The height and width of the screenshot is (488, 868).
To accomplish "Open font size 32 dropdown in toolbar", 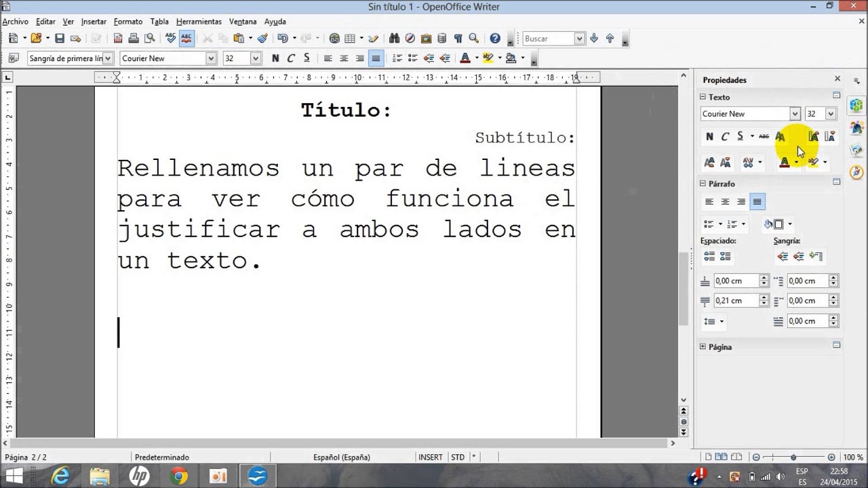I will [x=256, y=58].
